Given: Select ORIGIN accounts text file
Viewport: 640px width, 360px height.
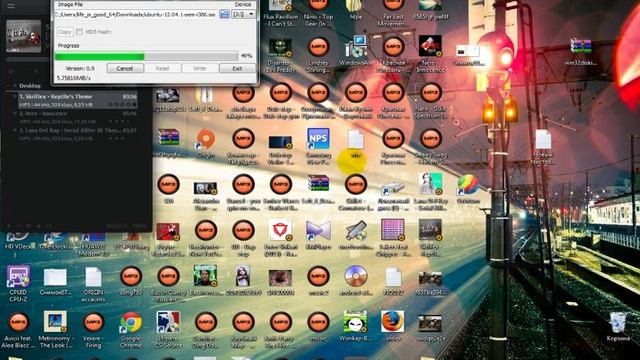Looking at the screenshot, I should 93,284.
